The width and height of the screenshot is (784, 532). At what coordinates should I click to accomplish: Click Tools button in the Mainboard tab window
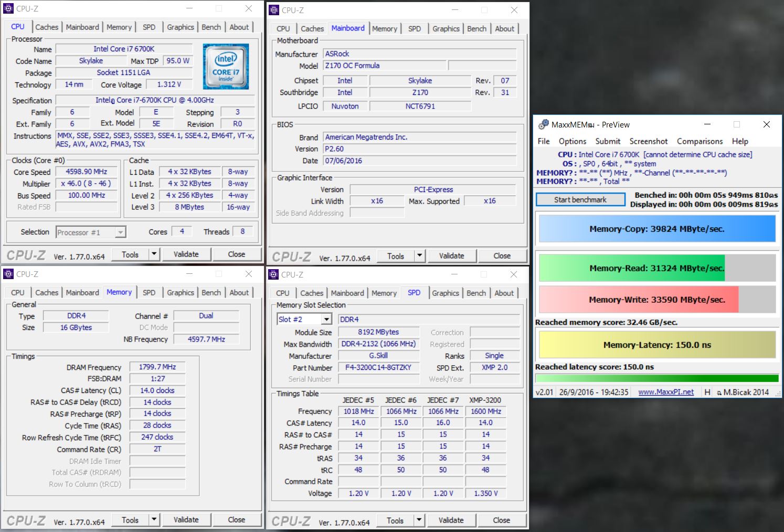(396, 256)
